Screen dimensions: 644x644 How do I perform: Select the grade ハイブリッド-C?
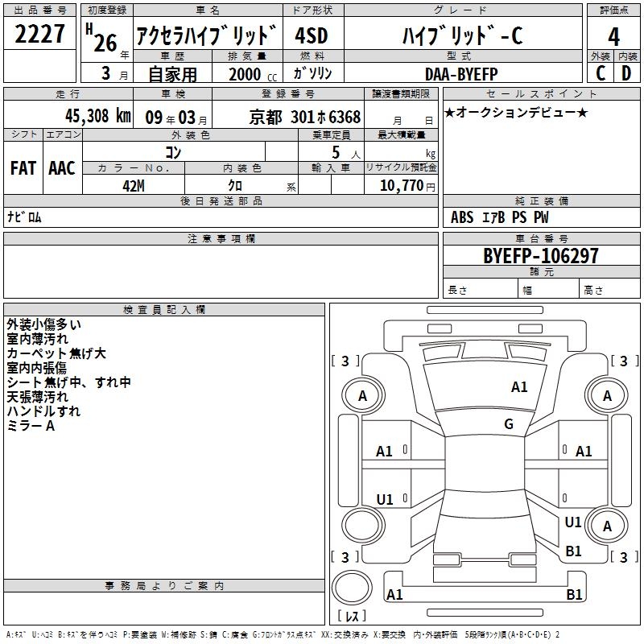[462, 35]
